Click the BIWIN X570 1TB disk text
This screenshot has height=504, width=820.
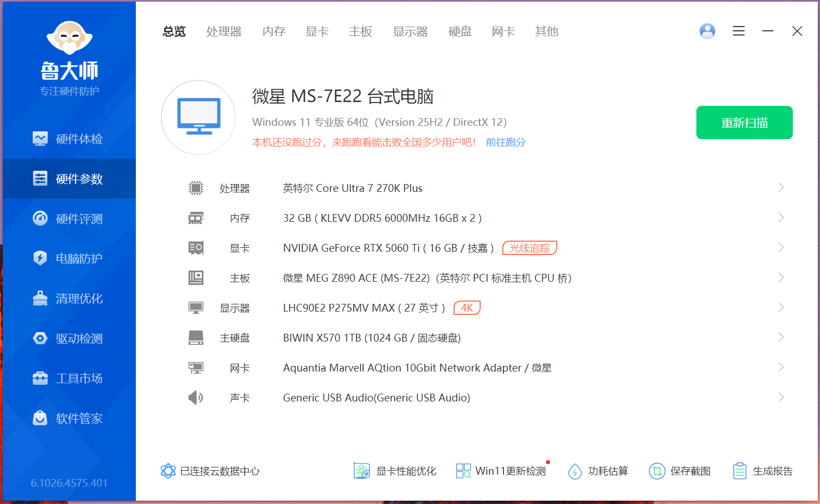[x=371, y=338]
